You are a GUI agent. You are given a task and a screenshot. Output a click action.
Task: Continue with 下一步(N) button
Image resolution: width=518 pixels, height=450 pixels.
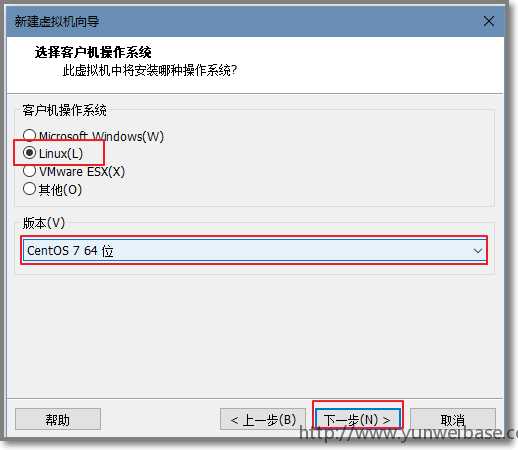coord(358,419)
